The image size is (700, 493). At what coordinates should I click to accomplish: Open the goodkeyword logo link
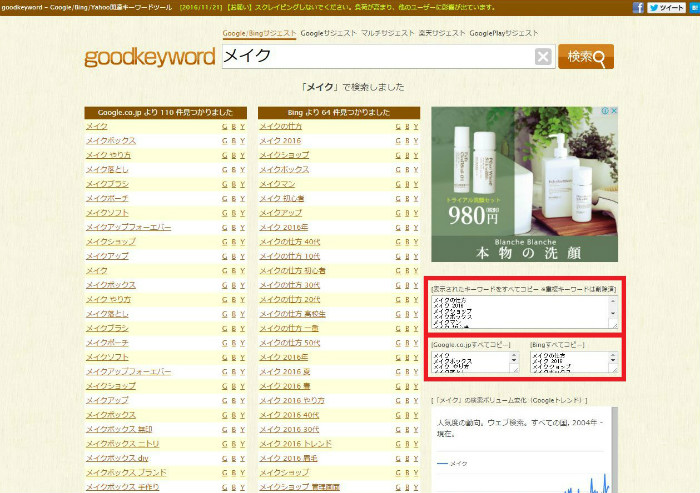[150, 57]
